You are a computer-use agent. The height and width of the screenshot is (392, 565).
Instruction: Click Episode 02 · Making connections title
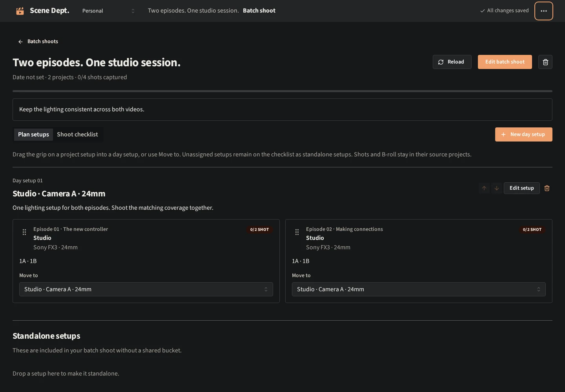click(344, 229)
